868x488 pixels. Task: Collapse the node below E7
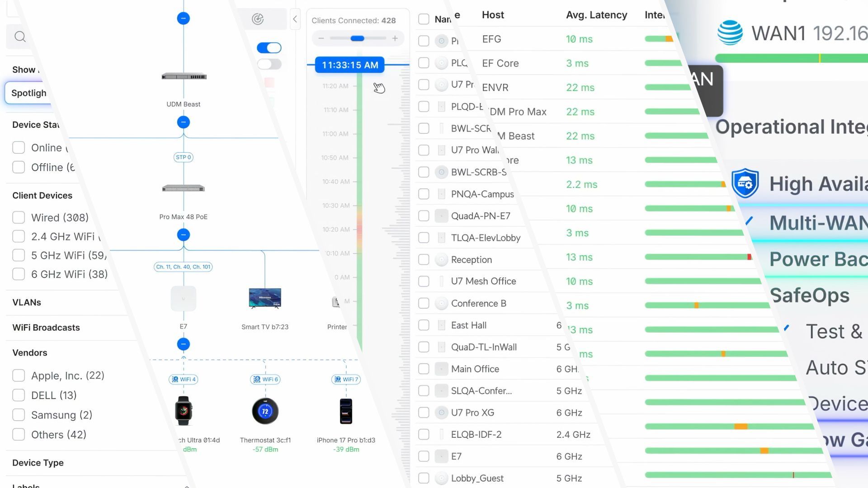coord(184,344)
